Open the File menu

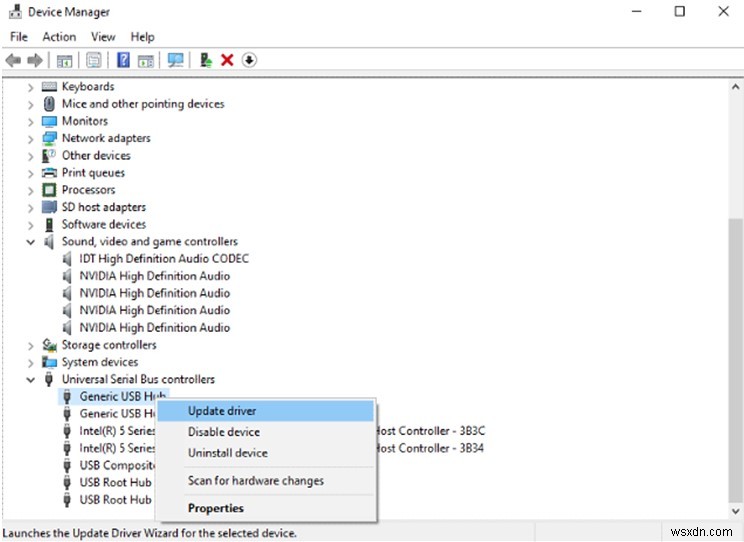tap(19, 37)
